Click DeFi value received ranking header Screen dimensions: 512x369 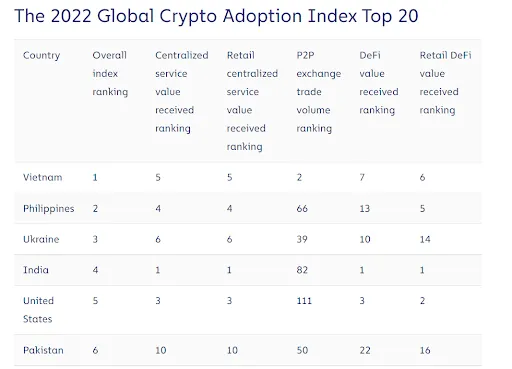379,83
